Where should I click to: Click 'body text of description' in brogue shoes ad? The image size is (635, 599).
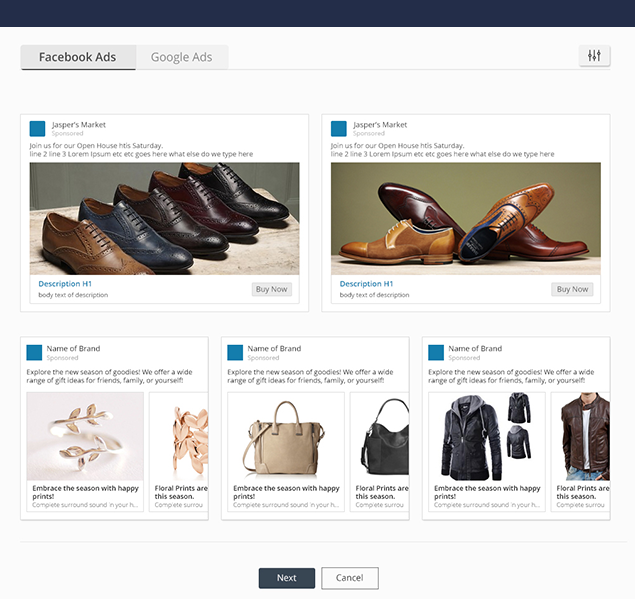coord(73,295)
